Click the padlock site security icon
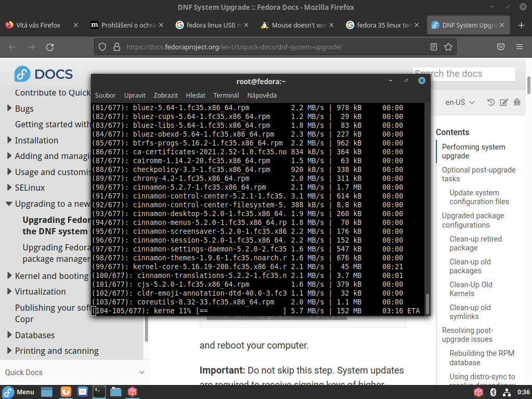The width and height of the screenshot is (532, 399). (x=117, y=47)
